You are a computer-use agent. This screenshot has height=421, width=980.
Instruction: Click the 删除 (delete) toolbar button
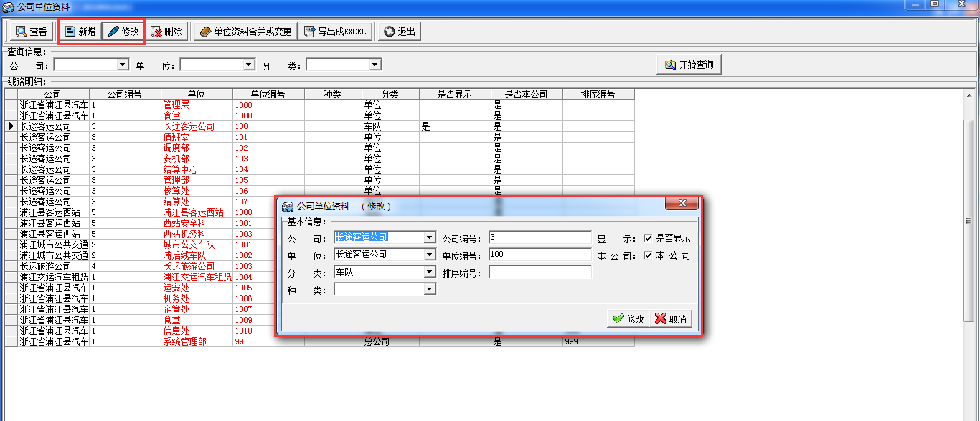pyautogui.click(x=166, y=32)
